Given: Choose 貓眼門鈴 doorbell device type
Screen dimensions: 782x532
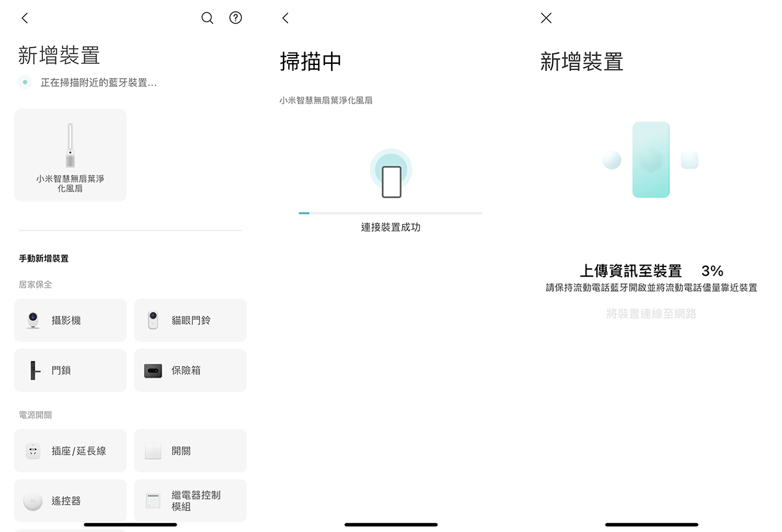Looking at the screenshot, I should pyautogui.click(x=190, y=320).
